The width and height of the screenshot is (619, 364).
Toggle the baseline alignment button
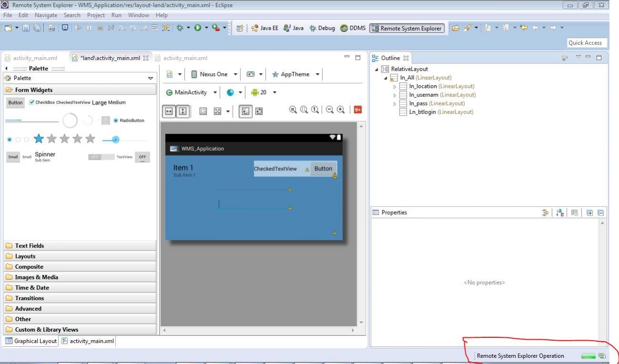click(x=245, y=111)
